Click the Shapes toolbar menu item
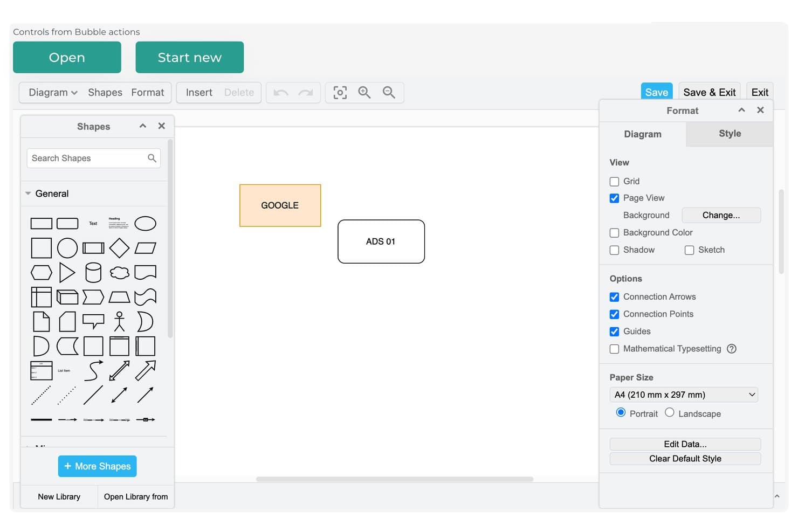The width and height of the screenshot is (798, 532). (x=105, y=93)
